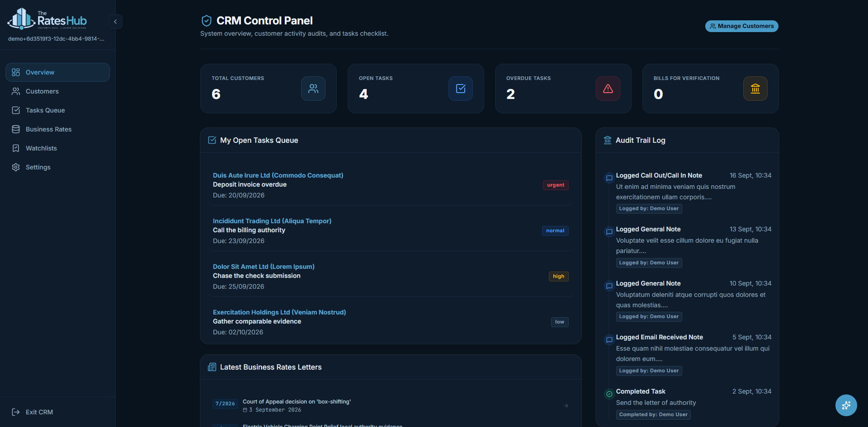Click the note icon for the 10 Sept General Note
868x427 pixels.
point(609,286)
